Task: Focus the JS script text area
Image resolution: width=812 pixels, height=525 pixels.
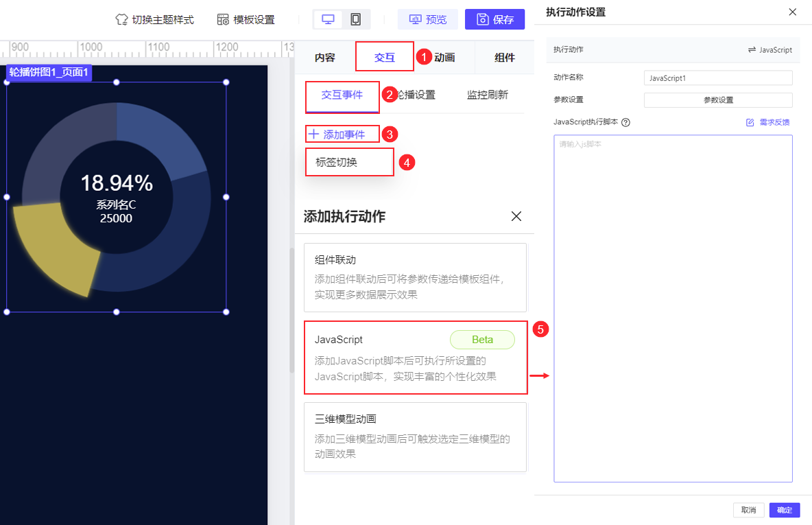Action: click(x=673, y=308)
